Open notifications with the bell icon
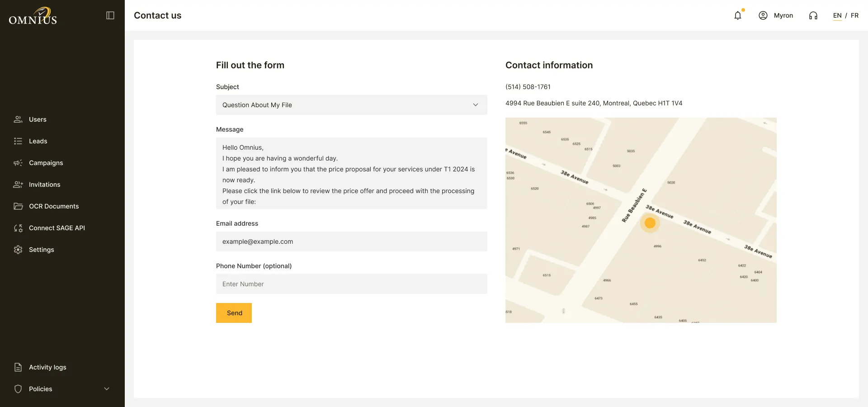The width and height of the screenshot is (868, 407). click(738, 15)
